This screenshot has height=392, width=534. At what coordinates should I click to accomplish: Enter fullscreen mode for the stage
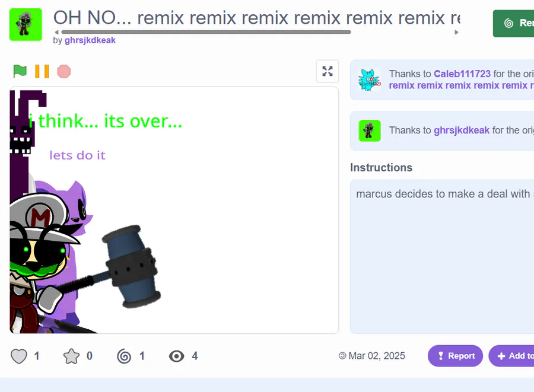point(328,71)
